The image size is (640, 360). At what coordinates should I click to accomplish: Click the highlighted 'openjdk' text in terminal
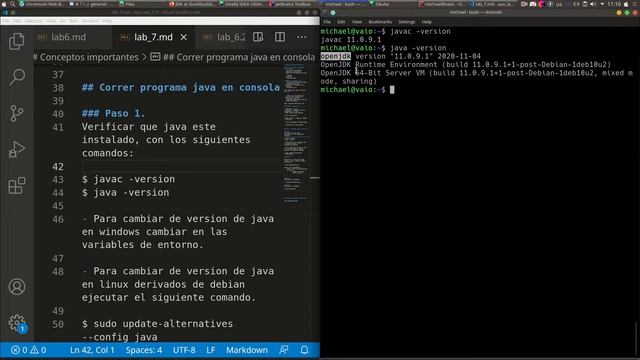coord(336,56)
